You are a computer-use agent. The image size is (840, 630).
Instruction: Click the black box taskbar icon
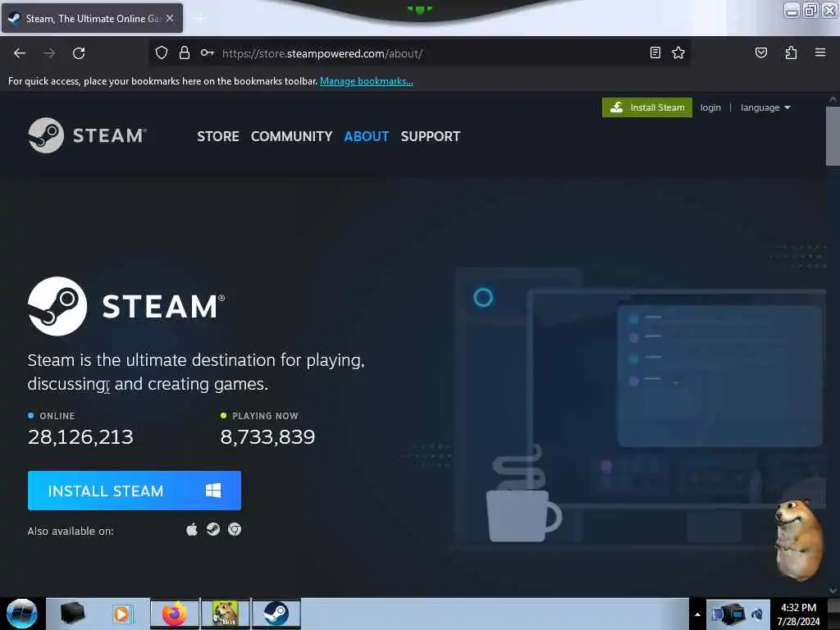click(73, 614)
